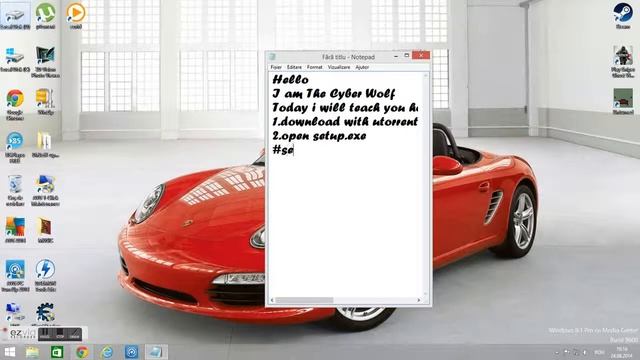Viewport: 640px width, 360px height.
Task: Select the drive shortcut with Windows logo
Action: point(15,60)
